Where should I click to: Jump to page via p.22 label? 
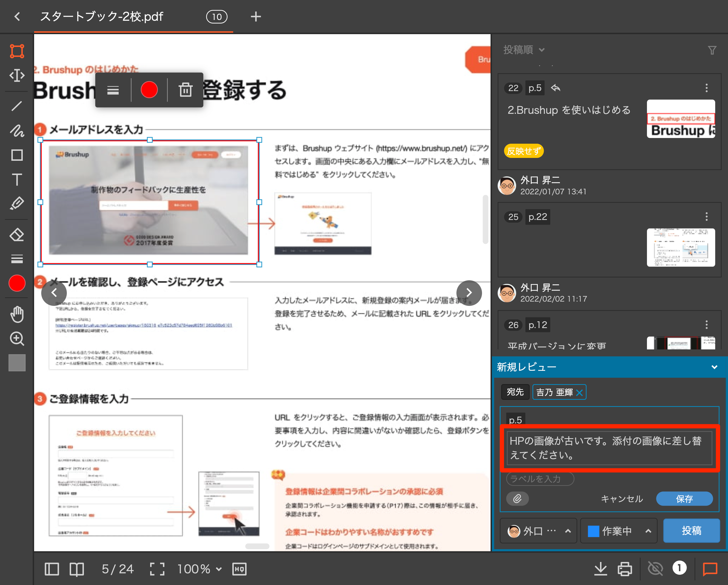tap(537, 217)
